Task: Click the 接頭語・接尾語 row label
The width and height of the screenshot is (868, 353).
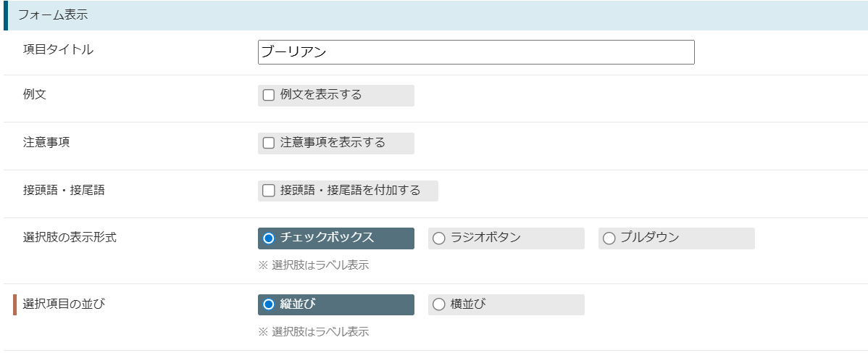Action: (64, 190)
